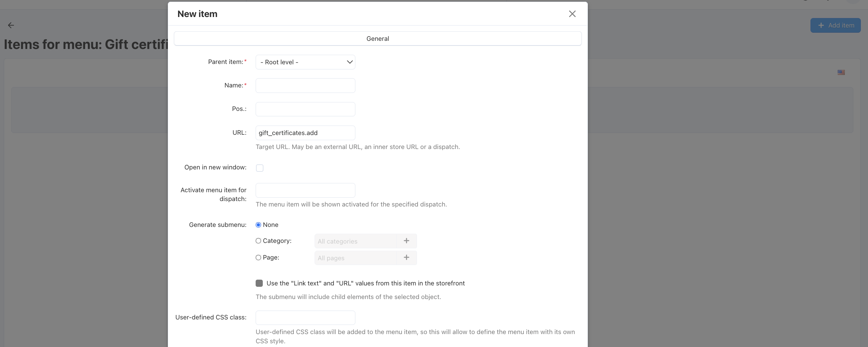Open the Parent item dropdown
868x347 pixels.
point(305,62)
